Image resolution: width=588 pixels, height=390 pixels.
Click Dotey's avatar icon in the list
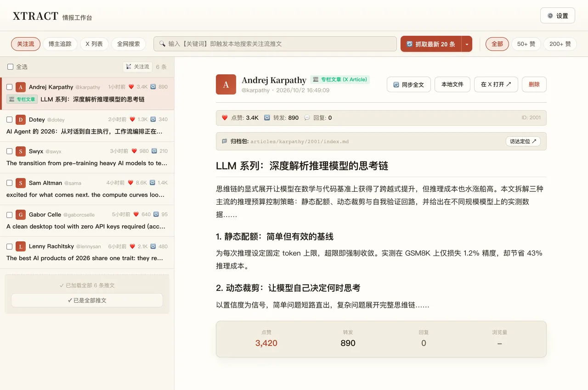(x=20, y=120)
